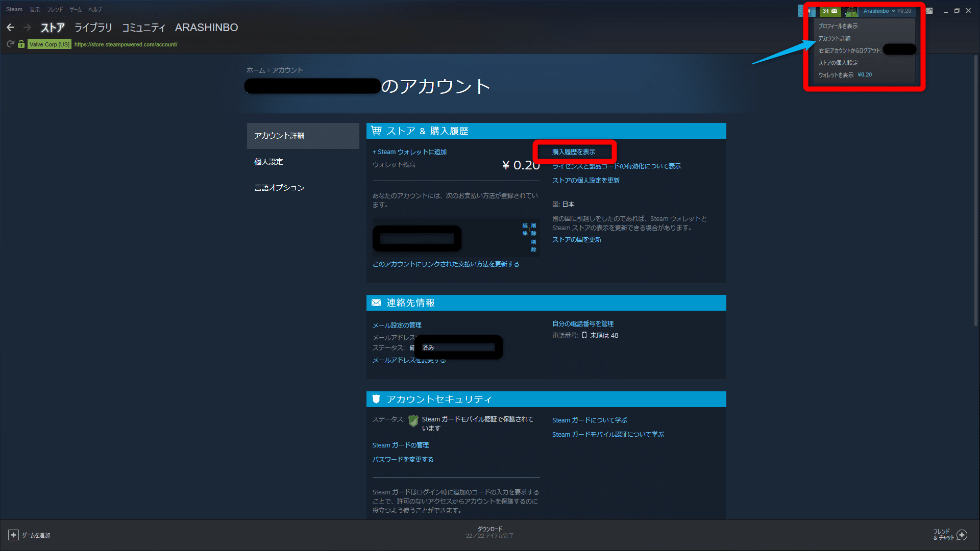
Task: Click パスワードを変更する link
Action: click(403, 460)
